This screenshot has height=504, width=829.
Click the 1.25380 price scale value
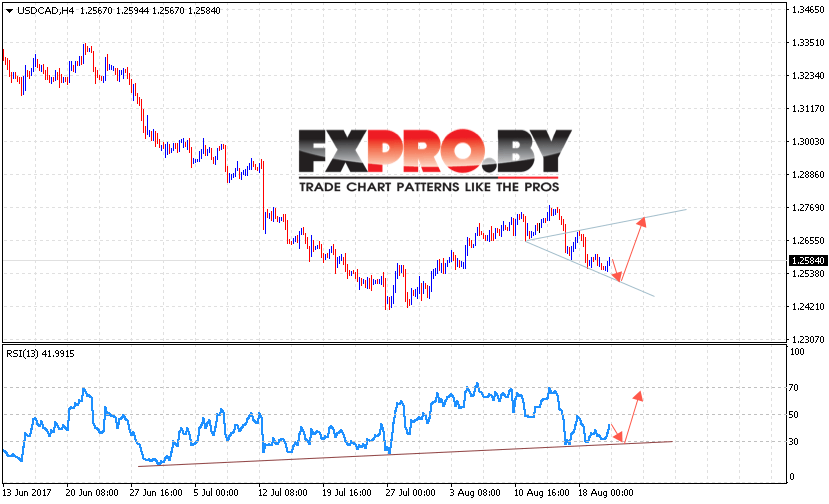coord(808,273)
